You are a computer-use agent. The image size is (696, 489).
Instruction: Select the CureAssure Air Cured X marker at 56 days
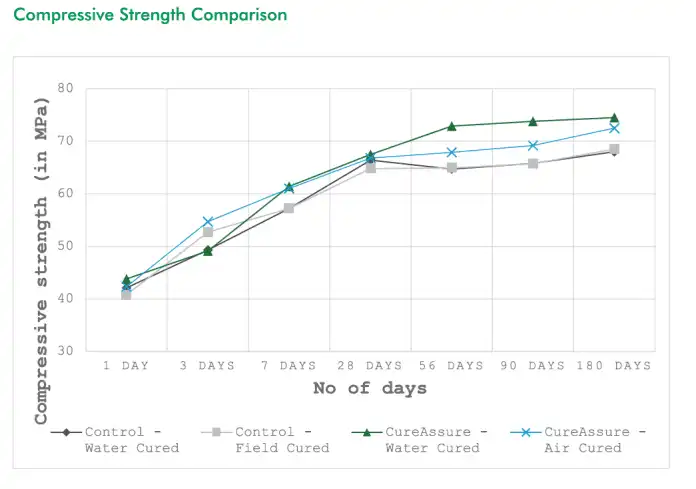[452, 152]
